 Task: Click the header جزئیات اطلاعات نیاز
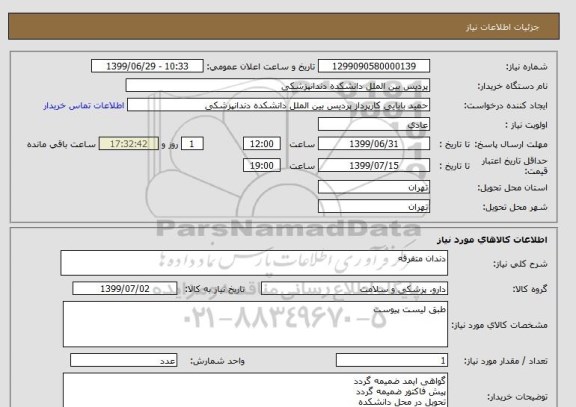pos(502,27)
